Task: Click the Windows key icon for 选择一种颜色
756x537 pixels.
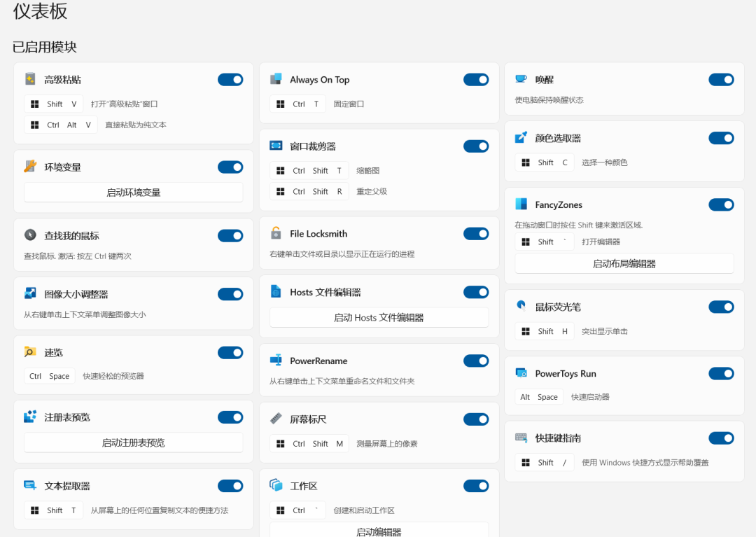Action: 526,162
